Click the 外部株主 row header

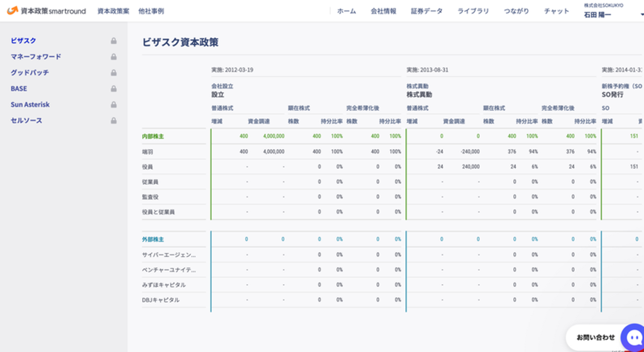click(153, 239)
